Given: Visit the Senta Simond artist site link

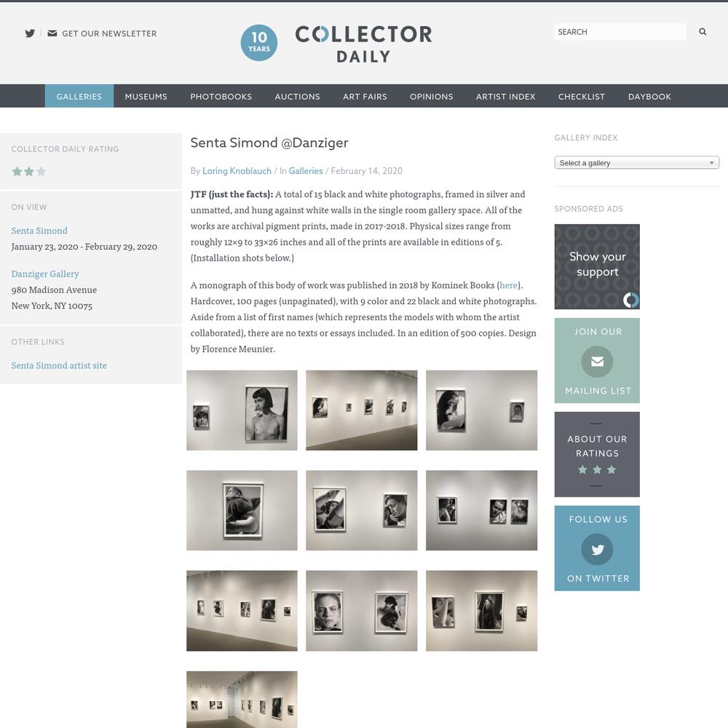Looking at the screenshot, I should pyautogui.click(x=59, y=365).
